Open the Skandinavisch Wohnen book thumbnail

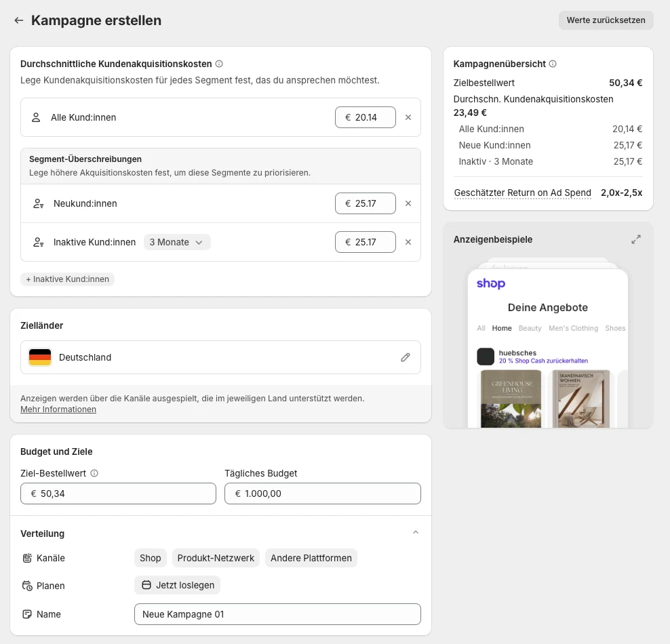point(581,399)
